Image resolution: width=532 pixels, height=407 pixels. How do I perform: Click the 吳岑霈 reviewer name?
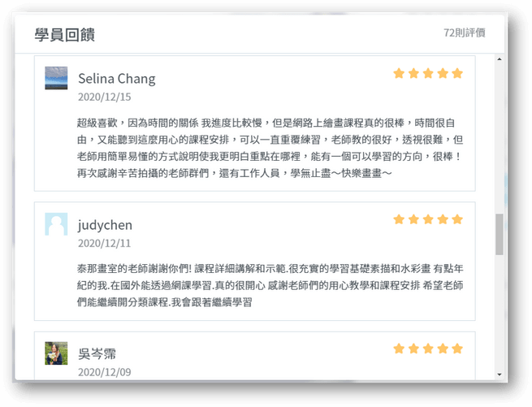(x=97, y=354)
